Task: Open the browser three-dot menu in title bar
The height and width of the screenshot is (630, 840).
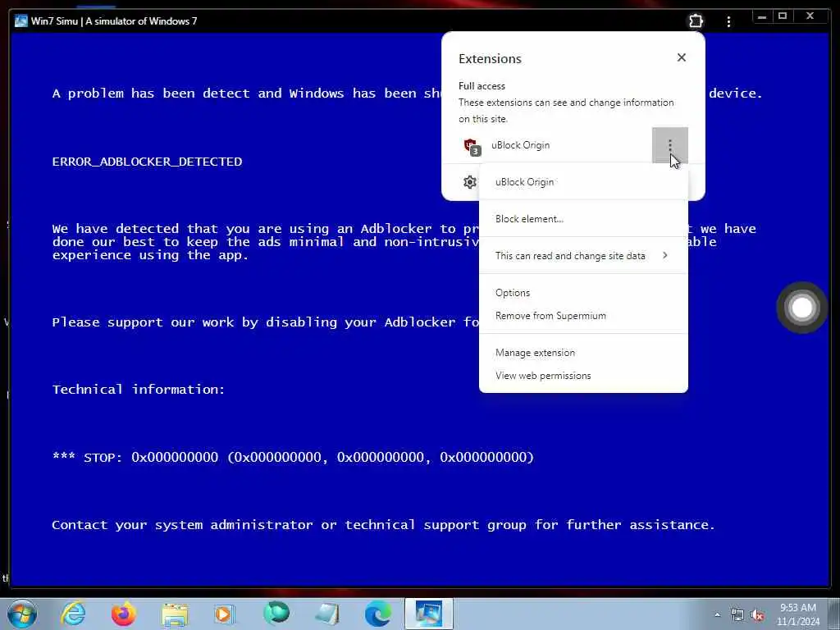Action: 728,21
